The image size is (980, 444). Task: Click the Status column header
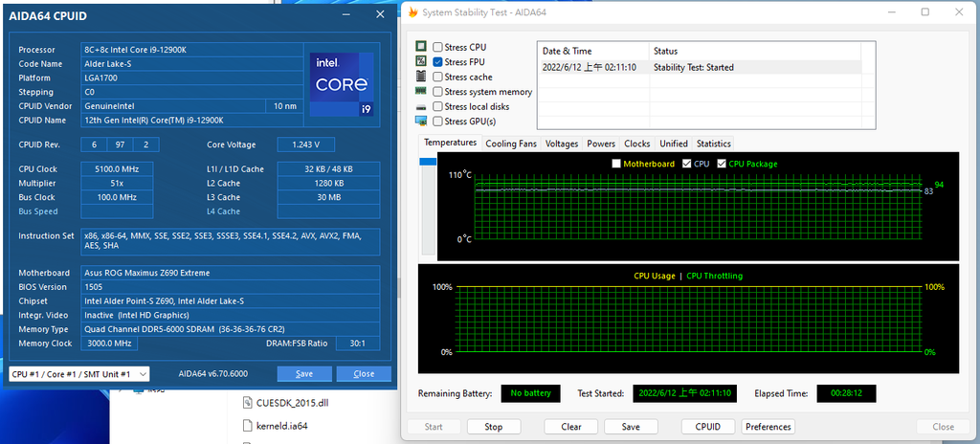point(755,52)
